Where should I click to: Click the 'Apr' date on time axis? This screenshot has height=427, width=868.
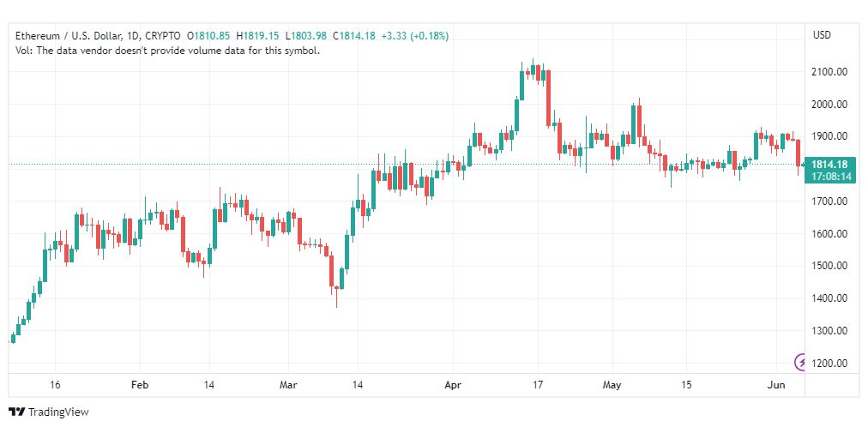tap(453, 385)
